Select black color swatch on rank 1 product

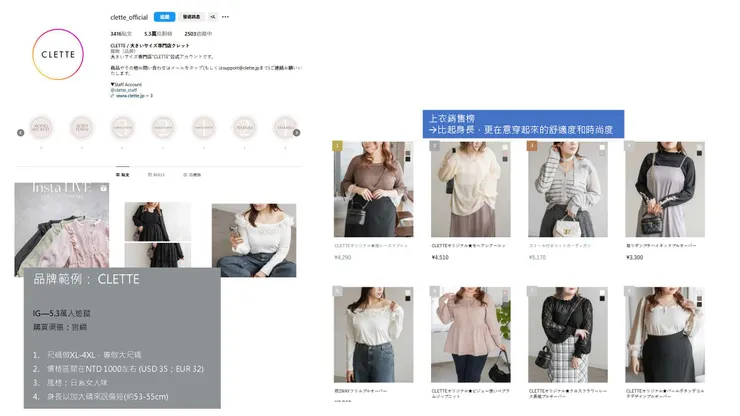[408, 159]
